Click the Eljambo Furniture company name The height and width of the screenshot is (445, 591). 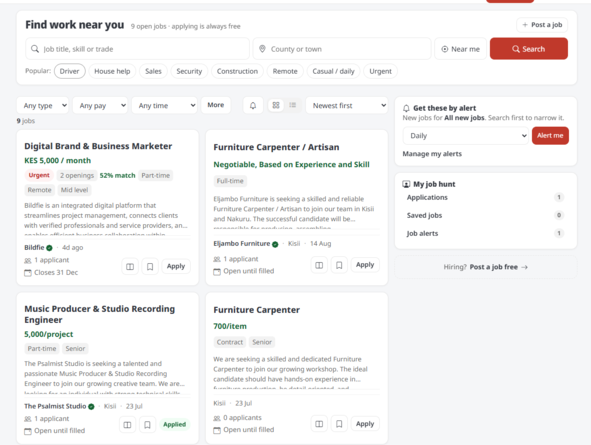[242, 244]
